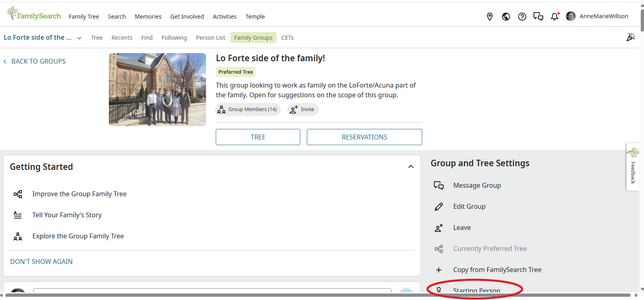Switch to the Following tab

pyautogui.click(x=174, y=38)
